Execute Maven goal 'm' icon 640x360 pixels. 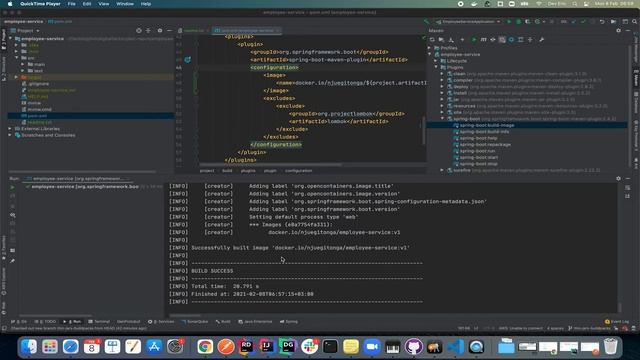[483, 40]
